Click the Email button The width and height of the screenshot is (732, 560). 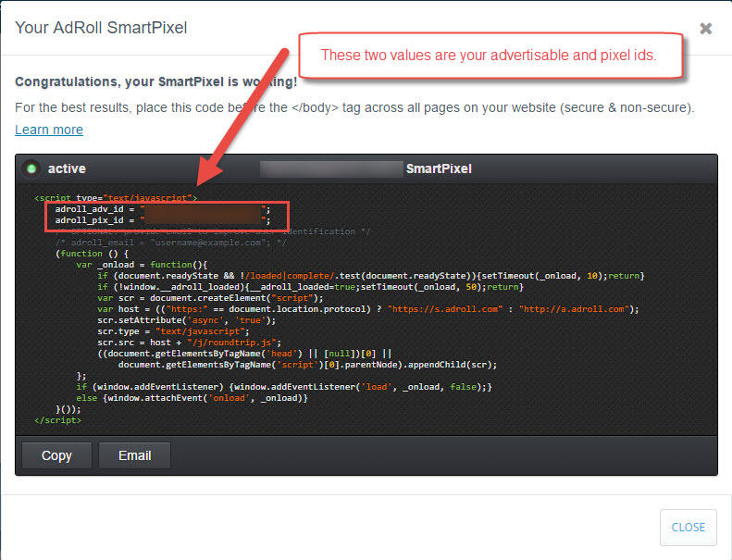point(134,455)
